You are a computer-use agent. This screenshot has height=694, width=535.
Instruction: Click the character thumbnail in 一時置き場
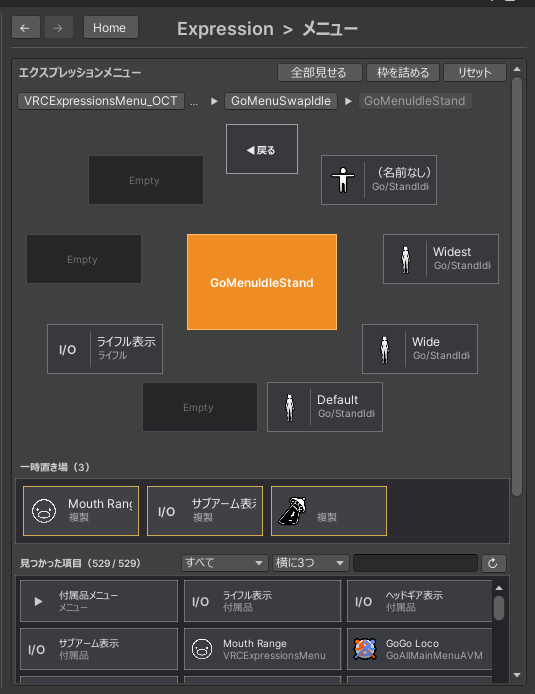tap(292, 511)
